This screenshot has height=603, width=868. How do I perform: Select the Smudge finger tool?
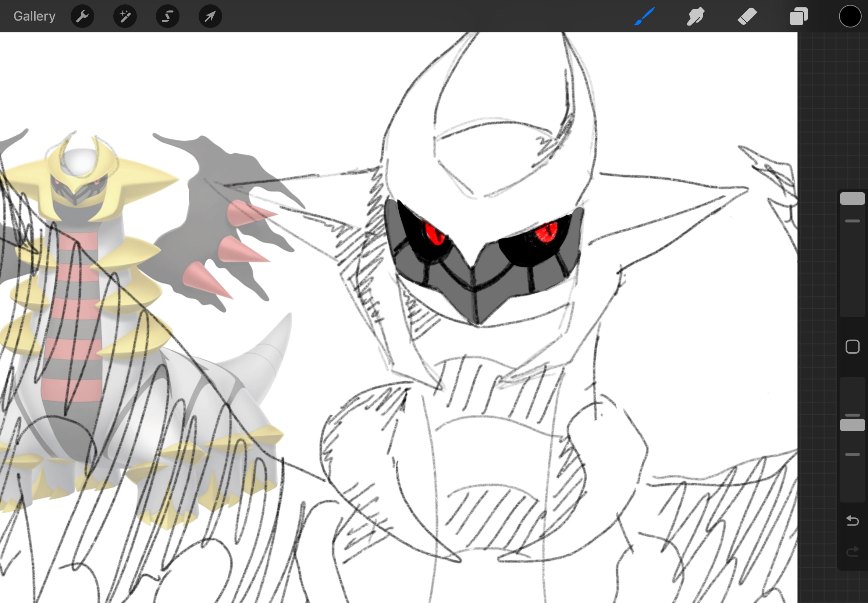coord(696,16)
